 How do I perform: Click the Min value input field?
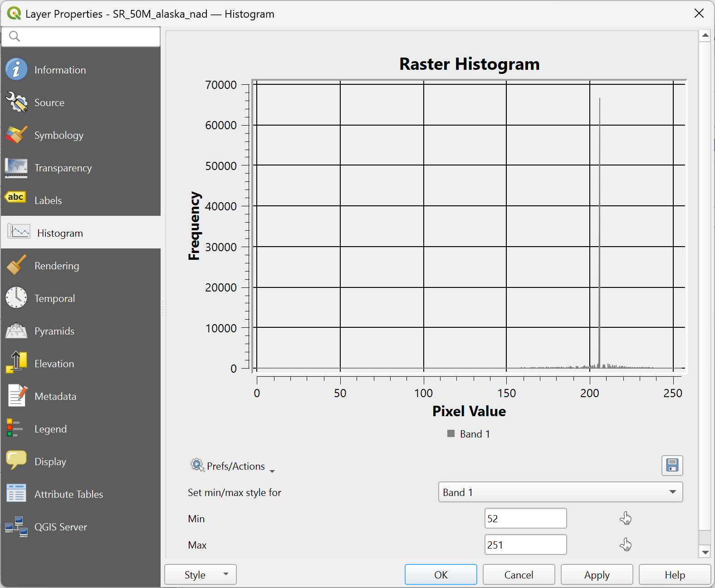(x=525, y=519)
